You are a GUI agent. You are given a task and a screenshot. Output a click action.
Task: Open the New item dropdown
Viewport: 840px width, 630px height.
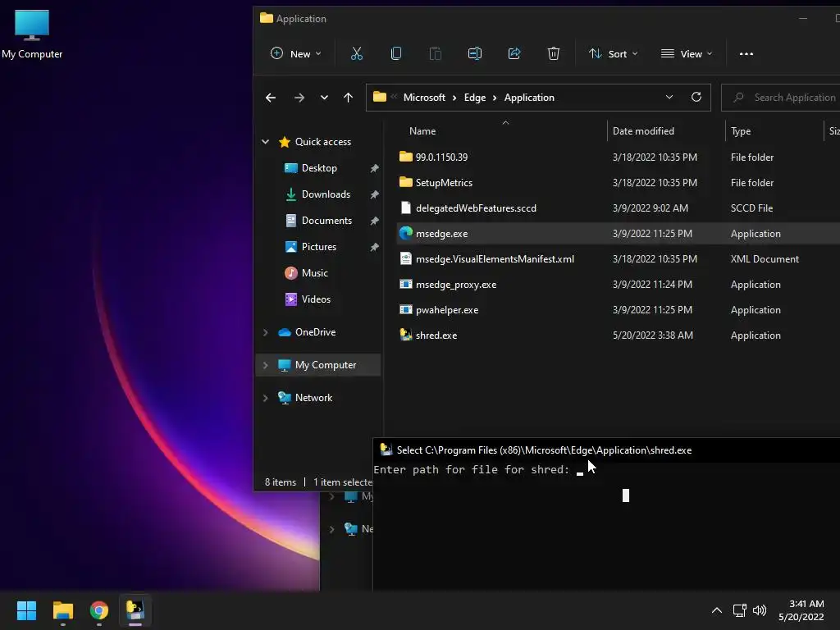point(295,53)
